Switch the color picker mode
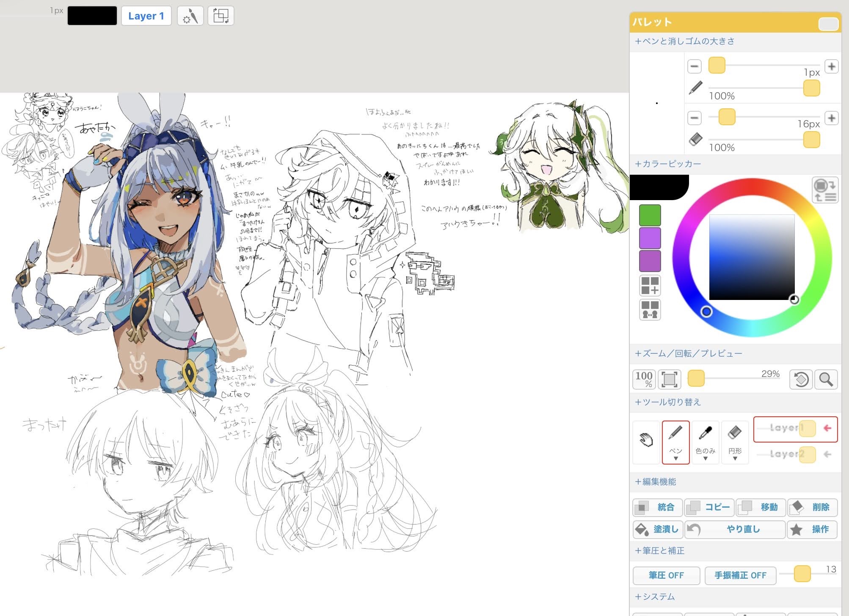 [x=825, y=190]
